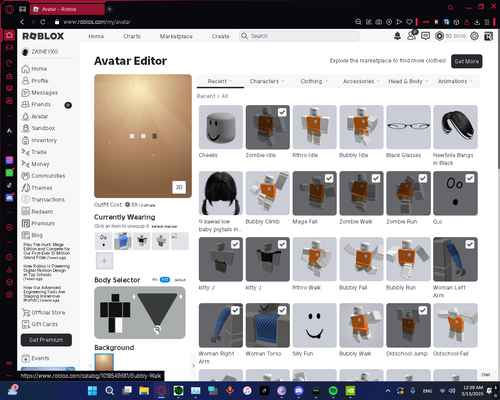Expand the Characters dropdown tab

267,81
